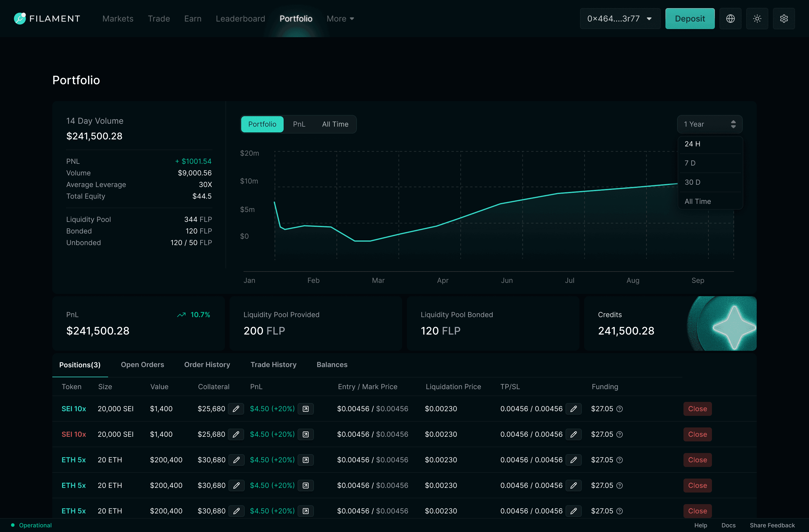Toggle light theme with sun icon
The height and width of the screenshot is (532, 809).
(757, 19)
